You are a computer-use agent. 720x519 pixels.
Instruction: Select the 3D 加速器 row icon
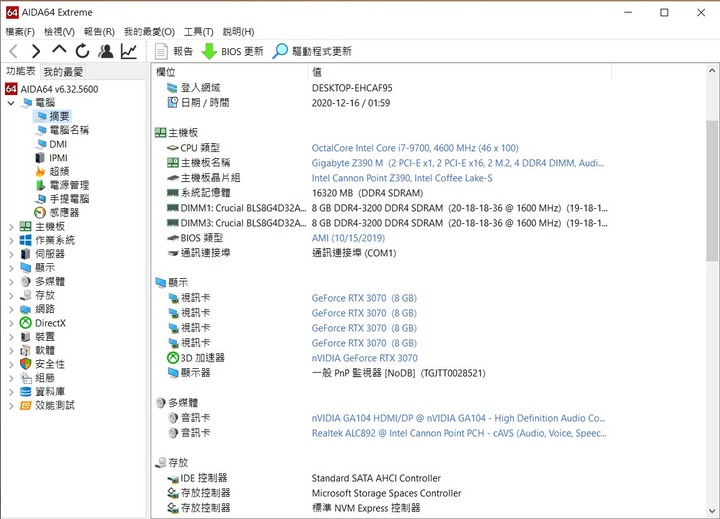(x=173, y=358)
